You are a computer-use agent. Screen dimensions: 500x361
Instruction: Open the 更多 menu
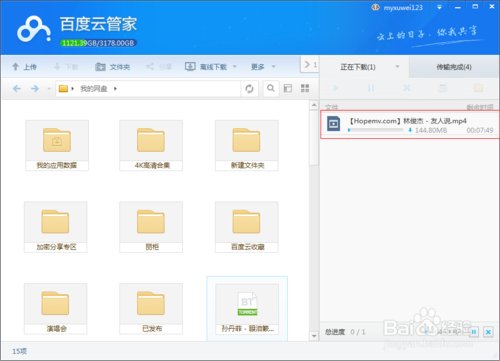[x=258, y=67]
